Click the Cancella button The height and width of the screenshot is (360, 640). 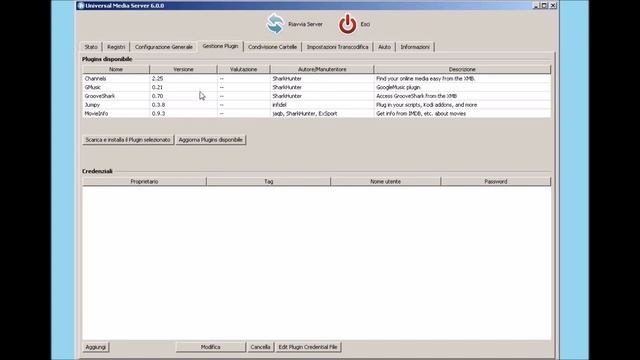point(260,347)
